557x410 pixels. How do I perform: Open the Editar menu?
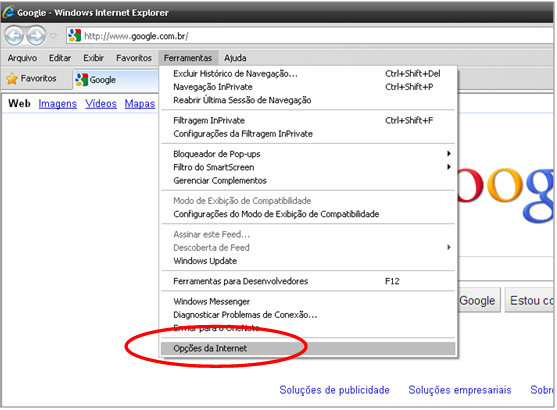60,58
